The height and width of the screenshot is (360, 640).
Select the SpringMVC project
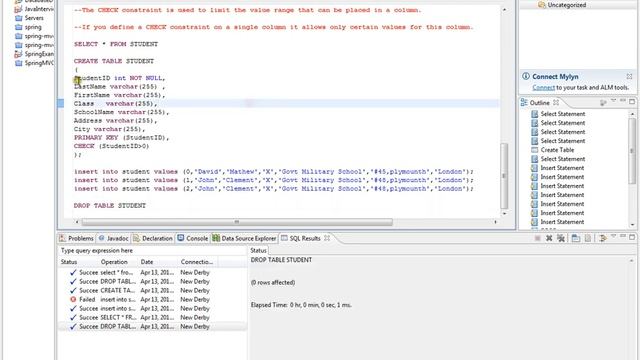(x=39, y=63)
